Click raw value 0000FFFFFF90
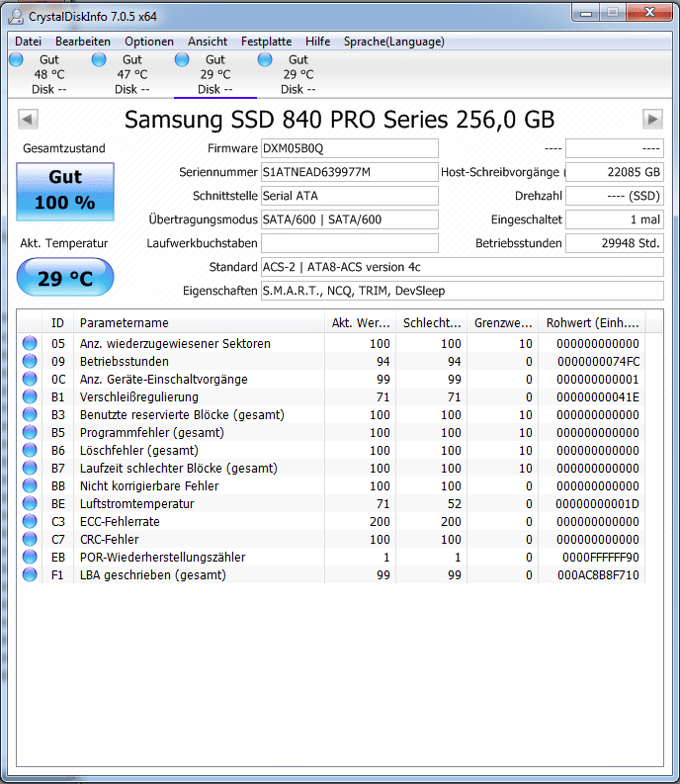The width and height of the screenshot is (680, 784). [601, 557]
